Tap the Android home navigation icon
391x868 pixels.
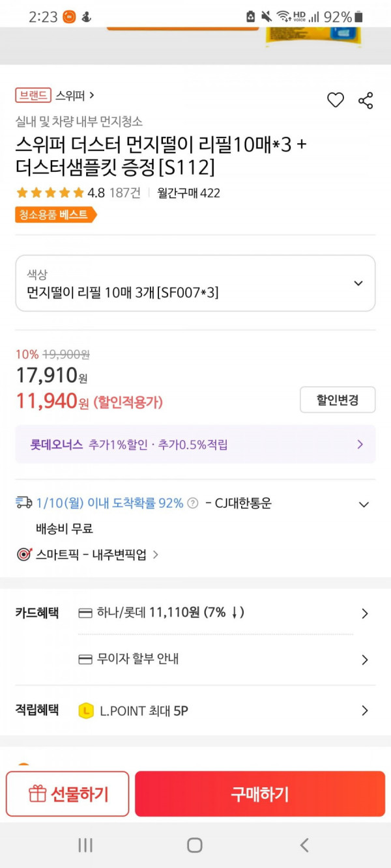click(195, 845)
